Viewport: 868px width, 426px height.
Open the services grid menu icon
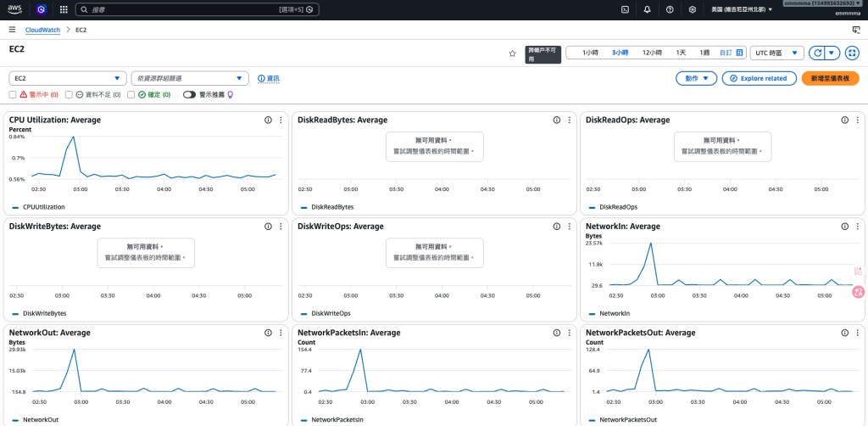[x=64, y=9]
